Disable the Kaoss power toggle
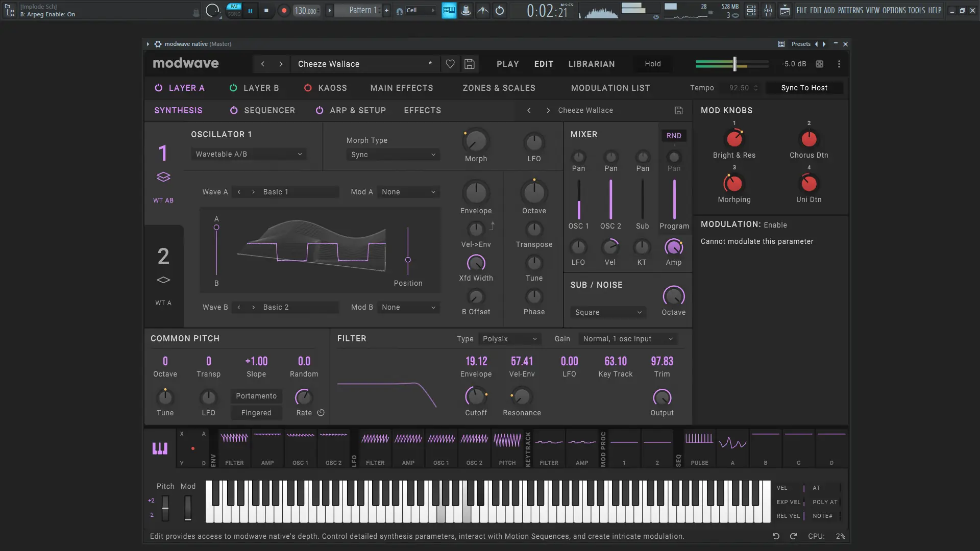Viewport: 980px width, 551px height. pos(308,88)
